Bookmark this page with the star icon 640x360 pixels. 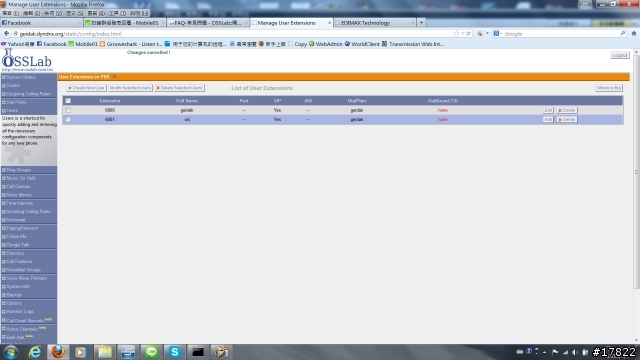tap(456, 33)
